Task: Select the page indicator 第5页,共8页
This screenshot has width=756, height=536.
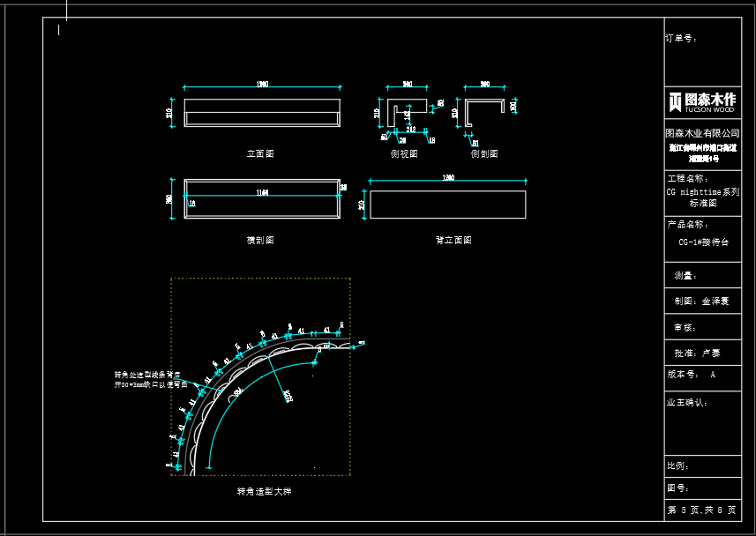Action: click(x=702, y=510)
